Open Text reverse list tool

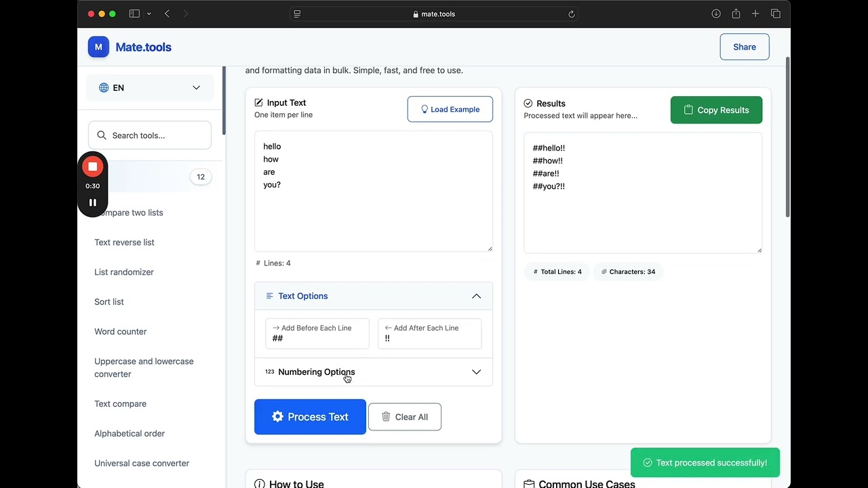click(x=125, y=243)
